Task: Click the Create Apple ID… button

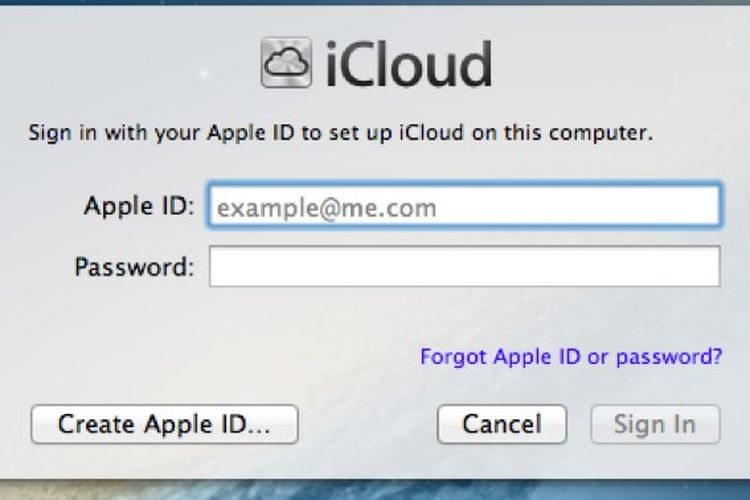Action: point(165,424)
